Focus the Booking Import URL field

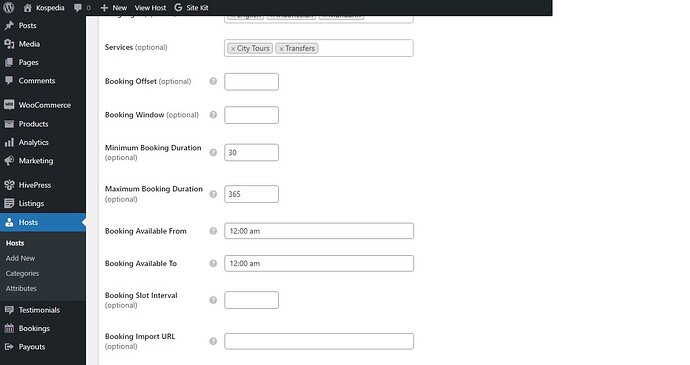[x=319, y=341]
